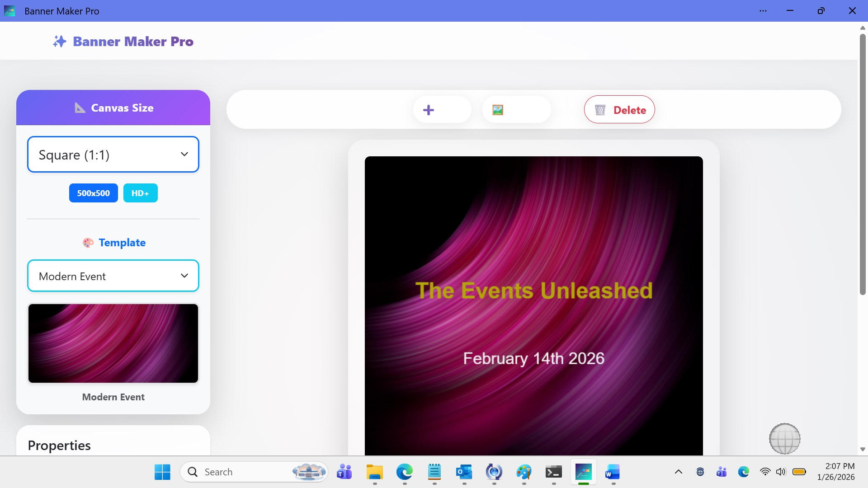Open Microsoft Edge from the taskbar
Screen dimensions: 868x488
404,472
